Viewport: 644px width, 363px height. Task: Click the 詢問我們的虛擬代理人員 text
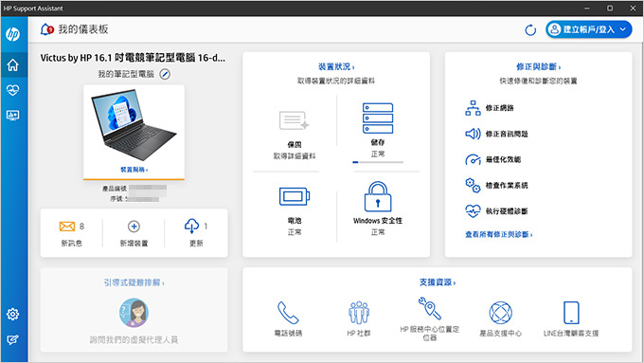134,339
